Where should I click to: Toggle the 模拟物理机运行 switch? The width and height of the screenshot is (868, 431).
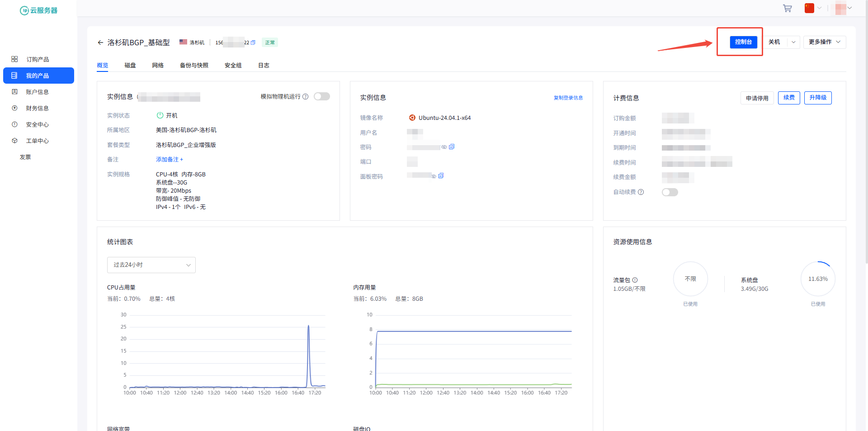(x=322, y=97)
